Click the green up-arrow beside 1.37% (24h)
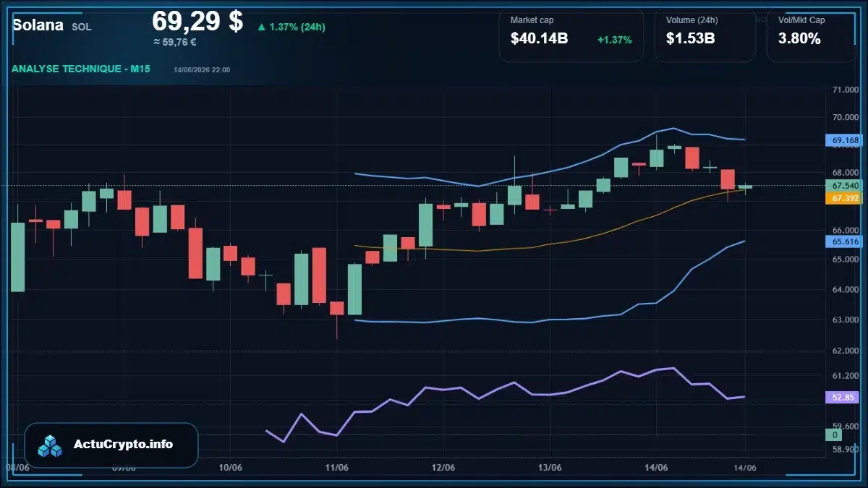The height and width of the screenshot is (488, 868). click(261, 27)
